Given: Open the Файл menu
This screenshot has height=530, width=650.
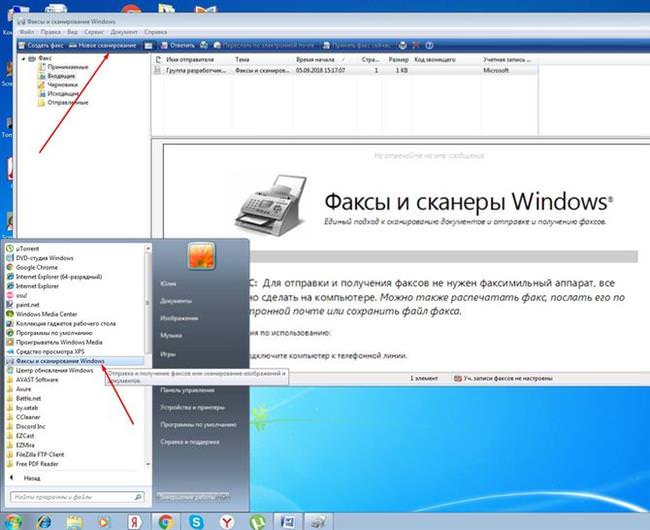Looking at the screenshot, I should click(27, 32).
